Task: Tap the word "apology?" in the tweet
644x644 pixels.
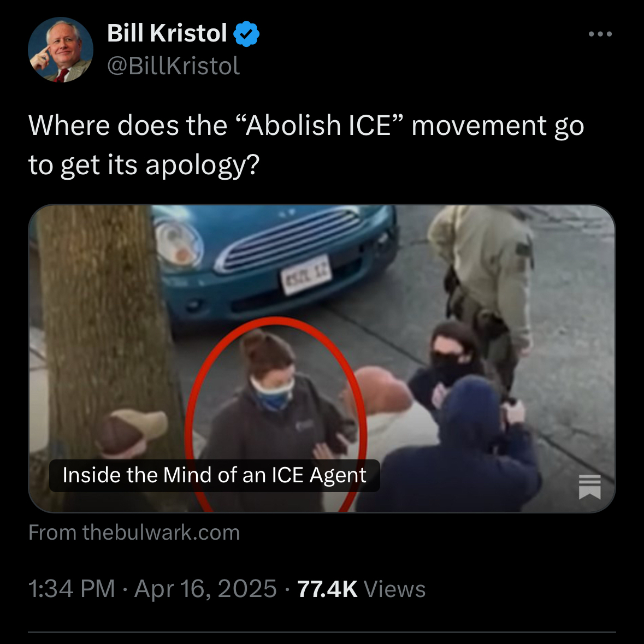Action: [203, 165]
